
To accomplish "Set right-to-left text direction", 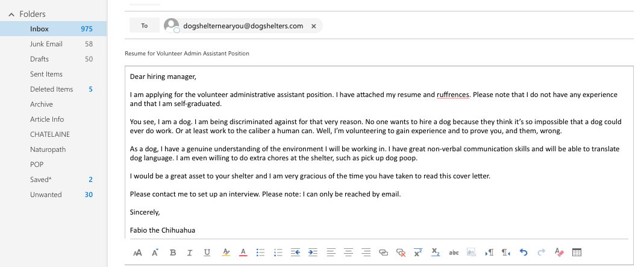I will click(506, 253).
